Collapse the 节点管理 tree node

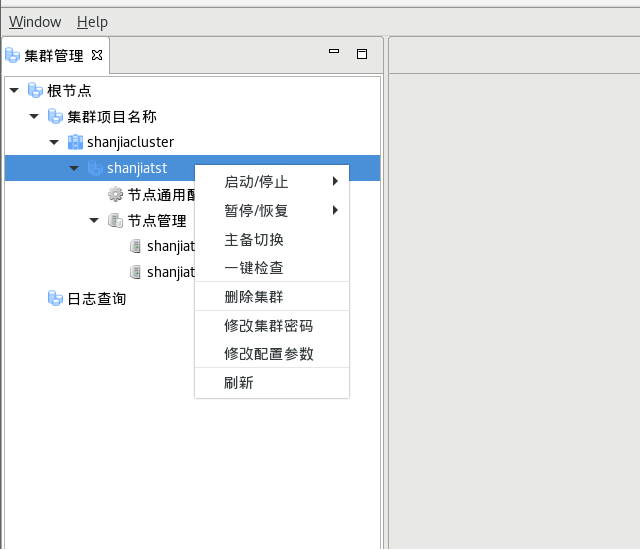(94, 221)
